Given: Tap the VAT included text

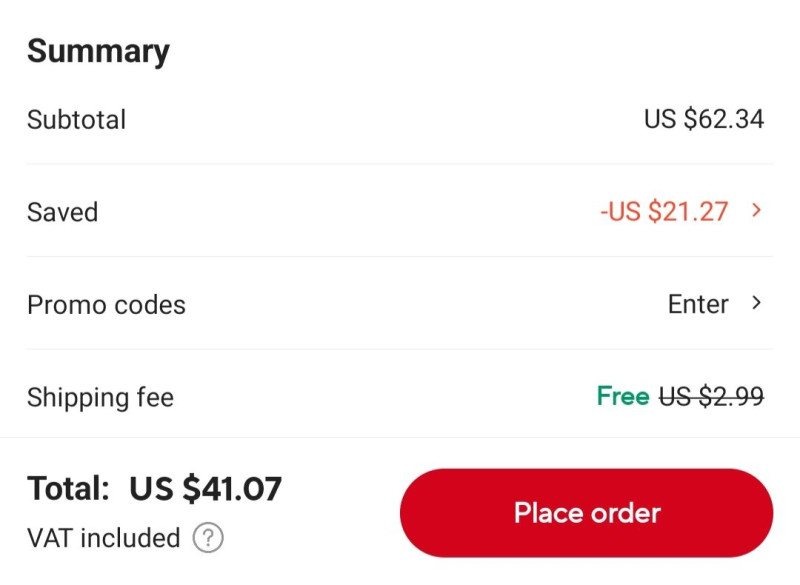Looking at the screenshot, I should 104,538.
